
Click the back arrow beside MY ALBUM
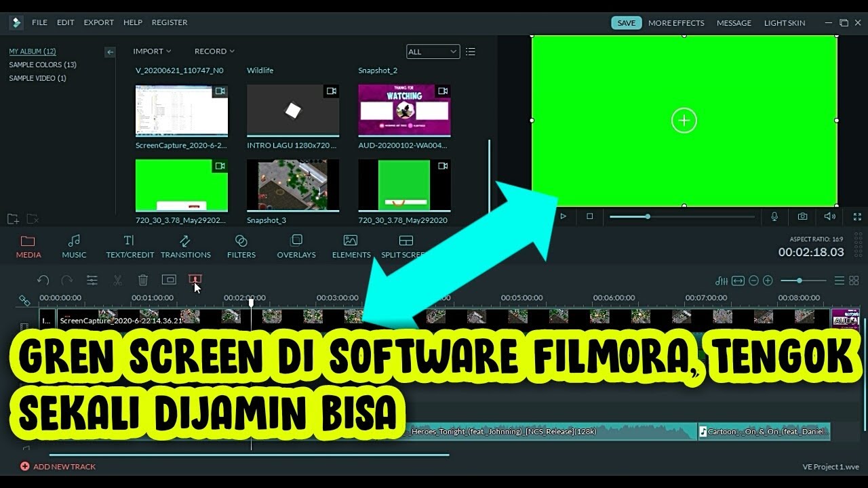pyautogui.click(x=110, y=52)
